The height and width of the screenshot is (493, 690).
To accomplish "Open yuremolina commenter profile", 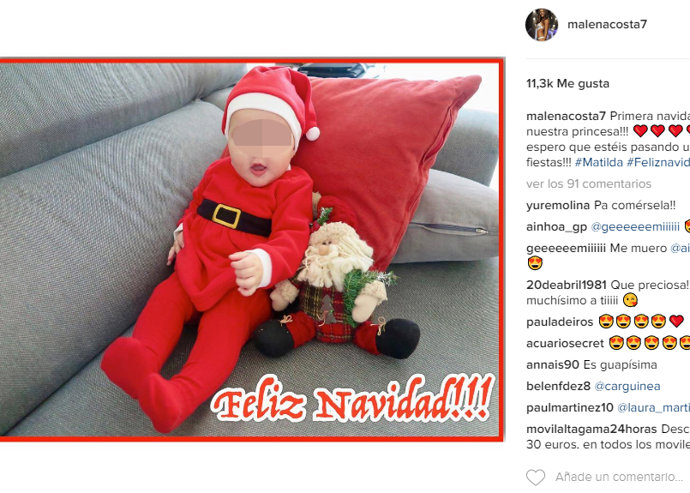I will point(558,206).
